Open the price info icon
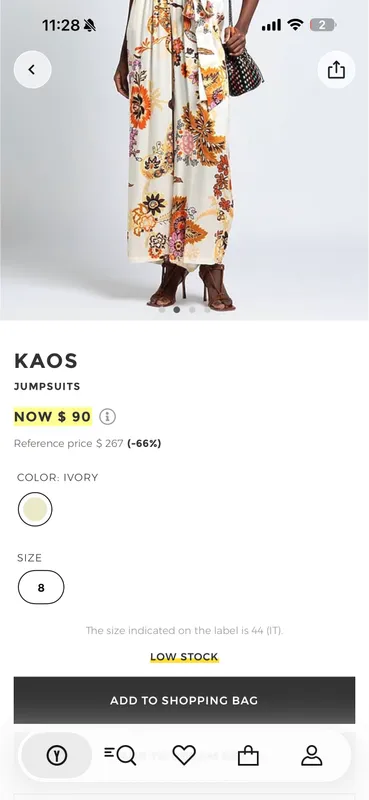Image resolution: width=369 pixels, height=800 pixels. coord(107,417)
